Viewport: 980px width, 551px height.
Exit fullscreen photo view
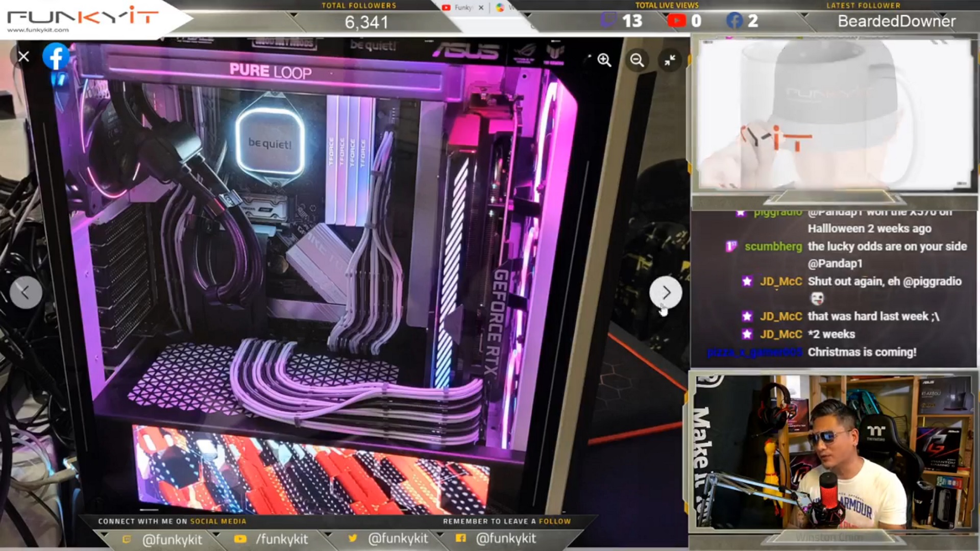pyautogui.click(x=670, y=60)
